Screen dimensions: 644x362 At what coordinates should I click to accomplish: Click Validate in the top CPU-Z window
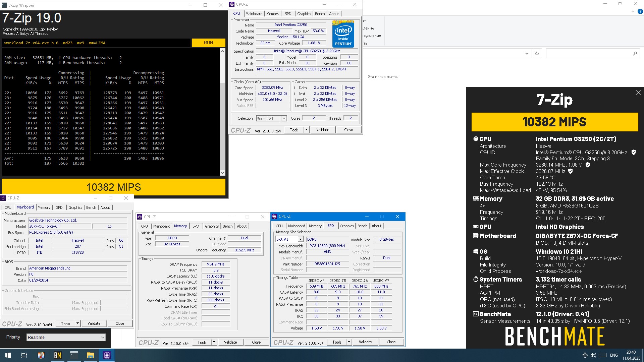click(x=323, y=130)
